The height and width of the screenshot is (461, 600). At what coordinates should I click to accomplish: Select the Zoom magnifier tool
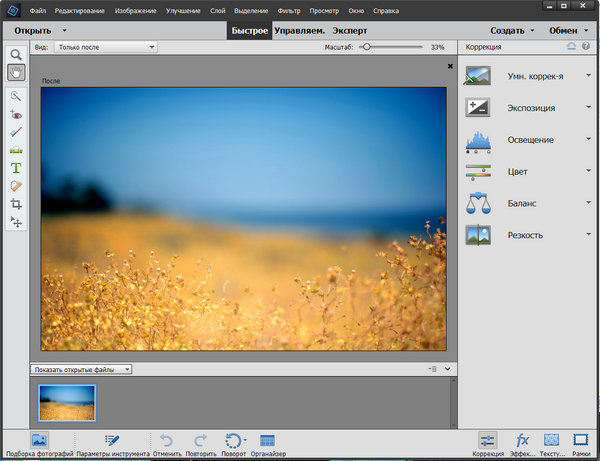(16, 54)
